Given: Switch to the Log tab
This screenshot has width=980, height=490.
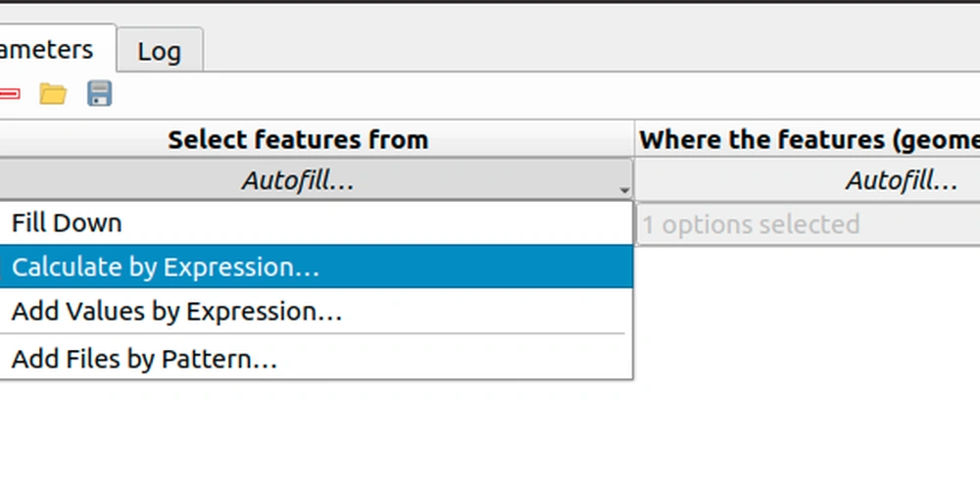Looking at the screenshot, I should point(160,51).
